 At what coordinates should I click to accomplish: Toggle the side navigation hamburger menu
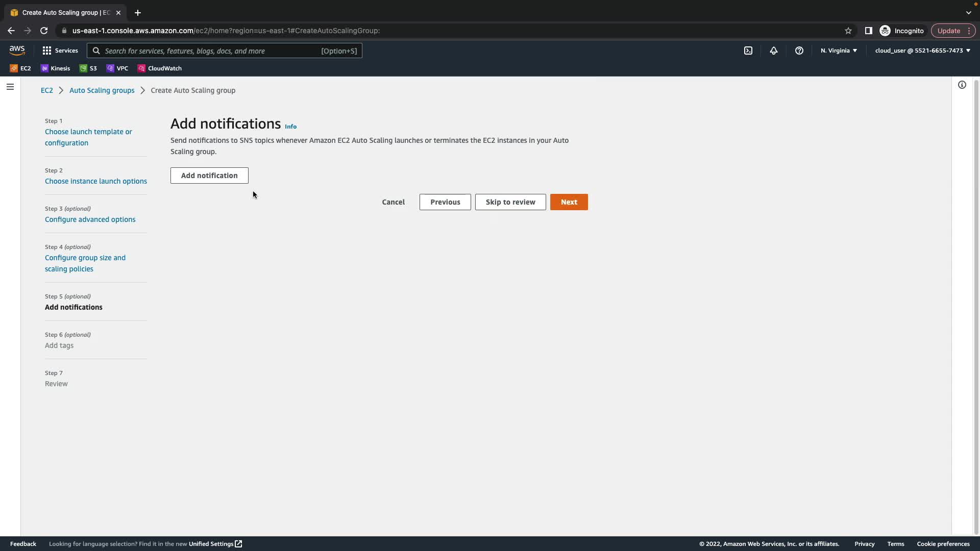coord(10,87)
